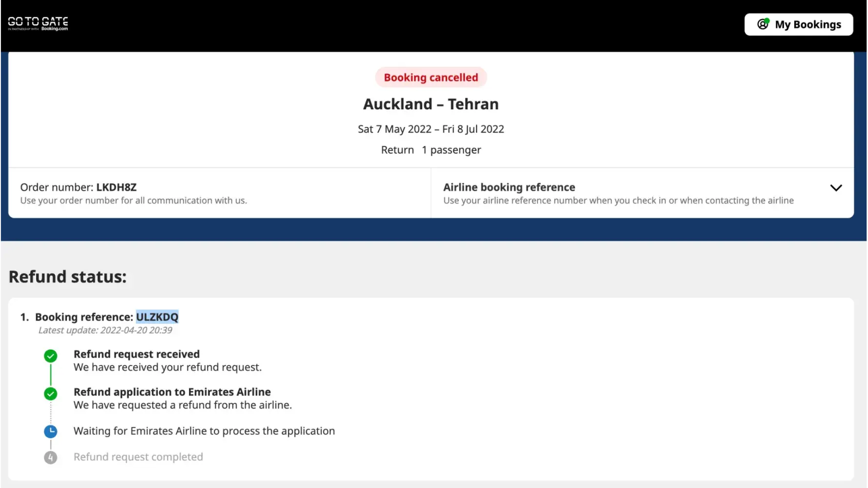The width and height of the screenshot is (868, 488).
Task: Click the Refund status heading
Action: [x=67, y=277]
